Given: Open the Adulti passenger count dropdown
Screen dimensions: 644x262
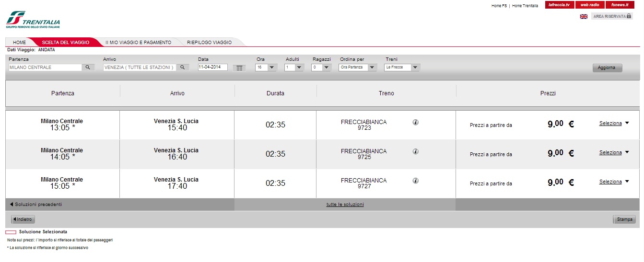Looking at the screenshot, I should pyautogui.click(x=294, y=68).
